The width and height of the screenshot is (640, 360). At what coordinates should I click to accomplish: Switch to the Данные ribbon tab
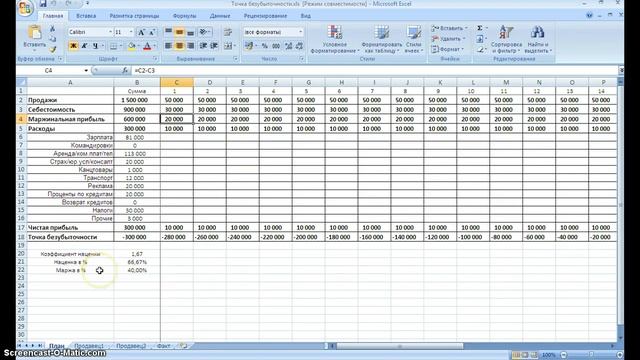(x=220, y=16)
